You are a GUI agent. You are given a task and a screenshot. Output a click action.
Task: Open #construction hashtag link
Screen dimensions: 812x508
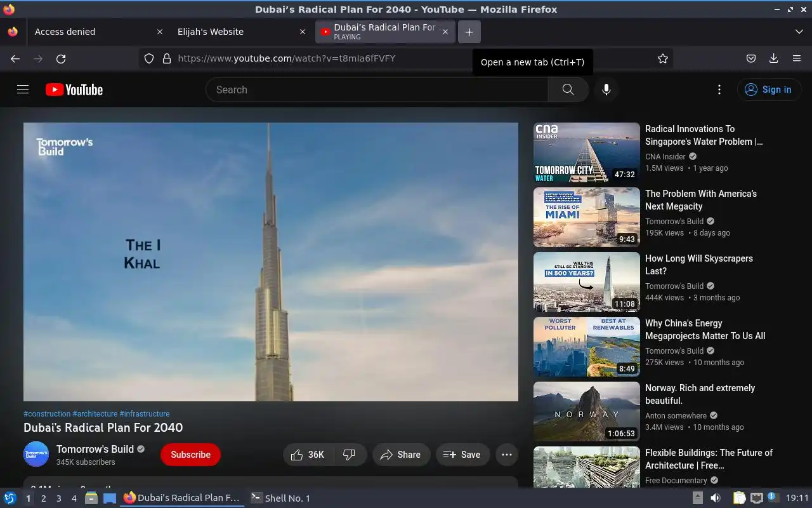coord(47,413)
